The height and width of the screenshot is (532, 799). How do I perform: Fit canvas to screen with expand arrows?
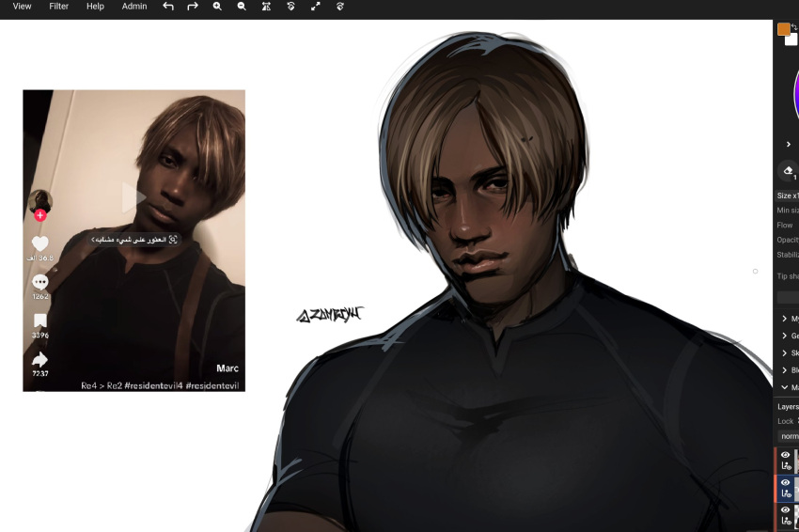[316, 7]
